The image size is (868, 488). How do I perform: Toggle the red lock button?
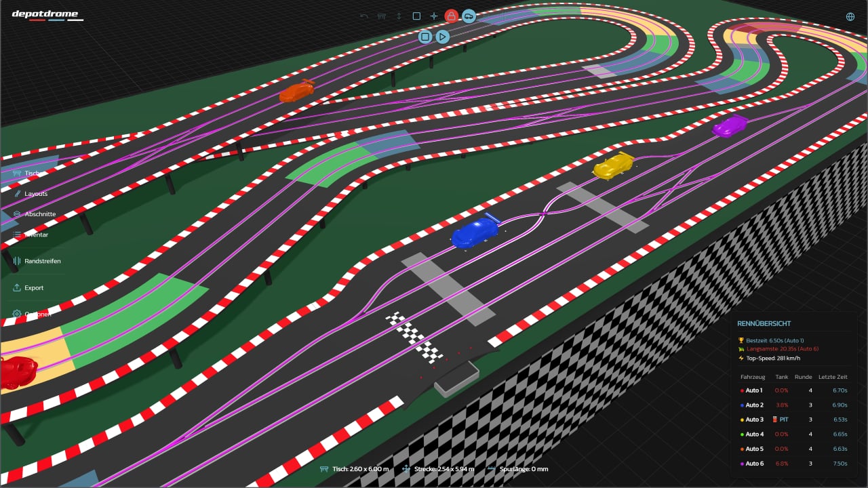[451, 16]
